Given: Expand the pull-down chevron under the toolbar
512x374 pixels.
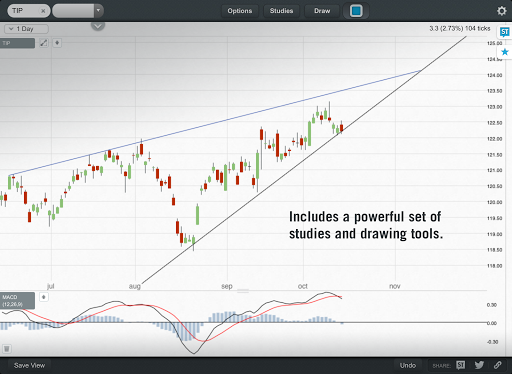Looking at the screenshot, I should tap(98, 26).
